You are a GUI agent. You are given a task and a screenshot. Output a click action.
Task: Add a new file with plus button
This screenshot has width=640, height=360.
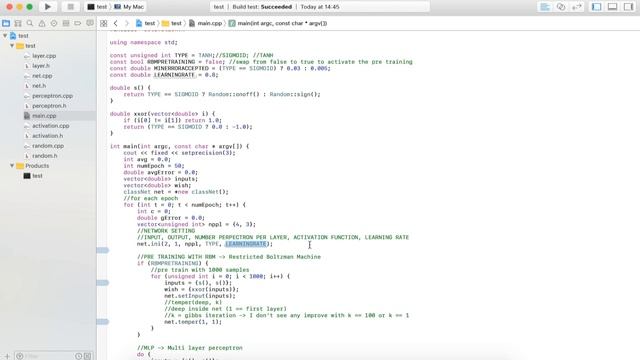(7, 356)
